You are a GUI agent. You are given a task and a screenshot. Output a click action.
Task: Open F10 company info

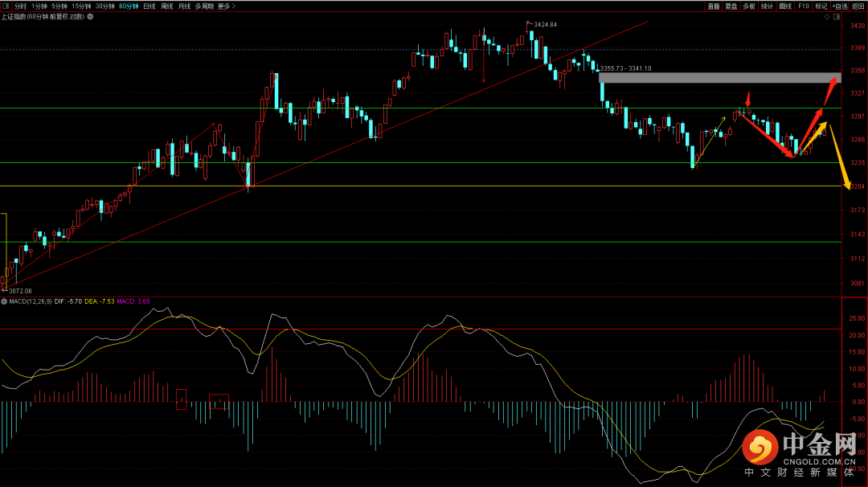point(803,6)
